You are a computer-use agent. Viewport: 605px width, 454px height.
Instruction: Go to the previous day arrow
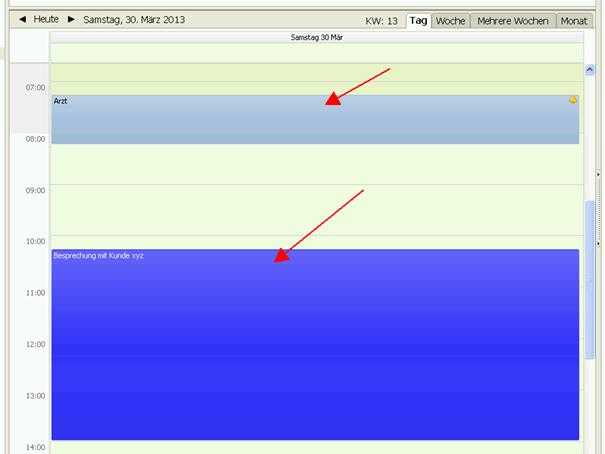pyautogui.click(x=22, y=19)
